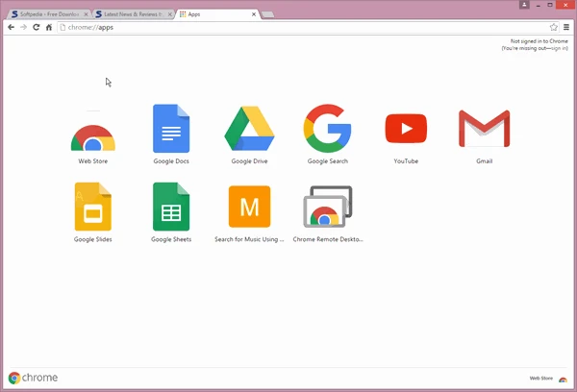Switch to the Softpedia Free Downloads tab
Viewport: 577px width, 392px height.
[x=48, y=15]
